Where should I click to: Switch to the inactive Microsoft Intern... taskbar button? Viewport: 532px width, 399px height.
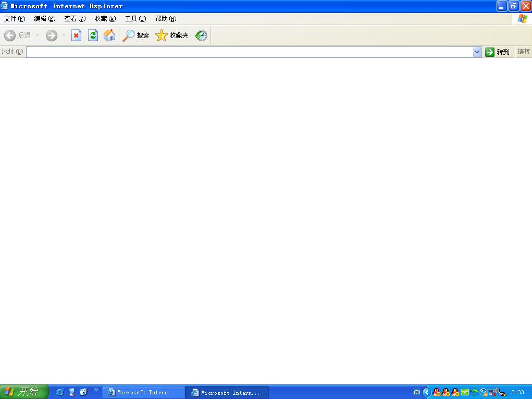point(143,393)
